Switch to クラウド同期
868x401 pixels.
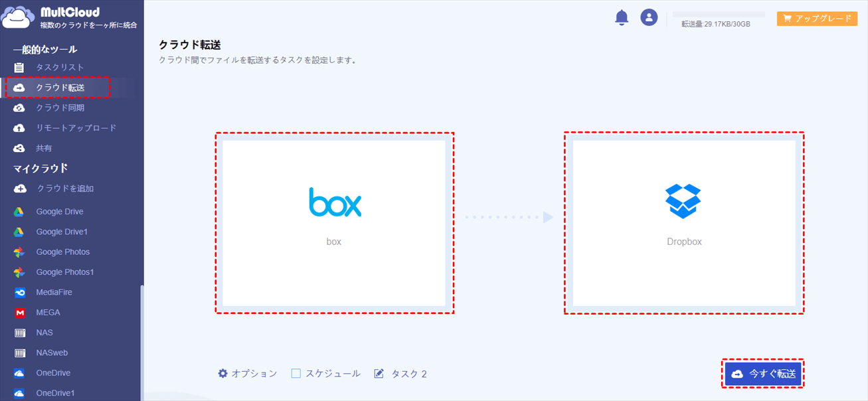click(x=60, y=108)
